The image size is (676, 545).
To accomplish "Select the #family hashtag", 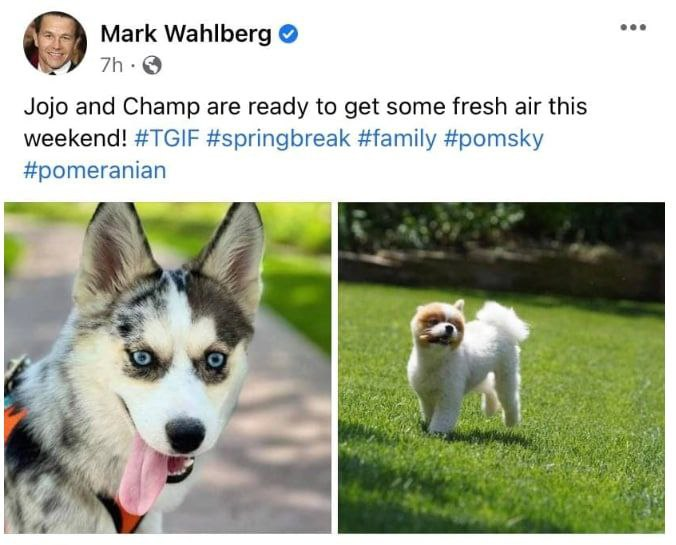I will pyautogui.click(x=397, y=139).
